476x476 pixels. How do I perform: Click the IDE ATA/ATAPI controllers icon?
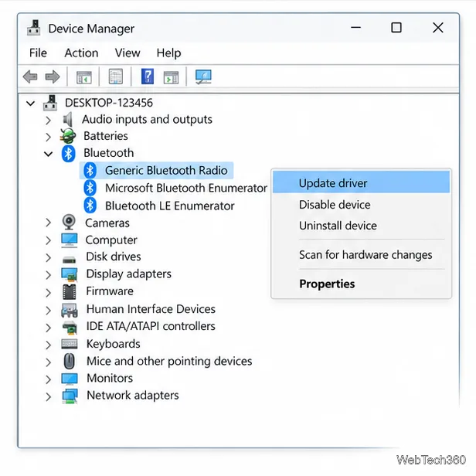70,328
